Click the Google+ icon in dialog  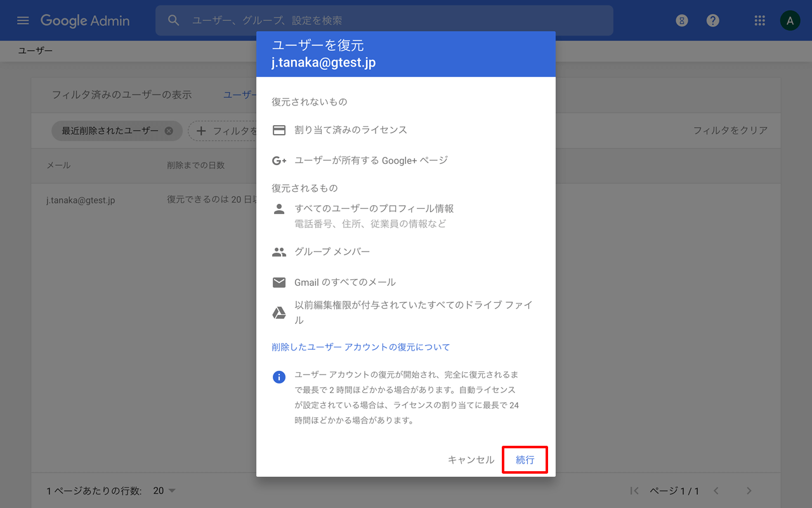[x=279, y=161]
